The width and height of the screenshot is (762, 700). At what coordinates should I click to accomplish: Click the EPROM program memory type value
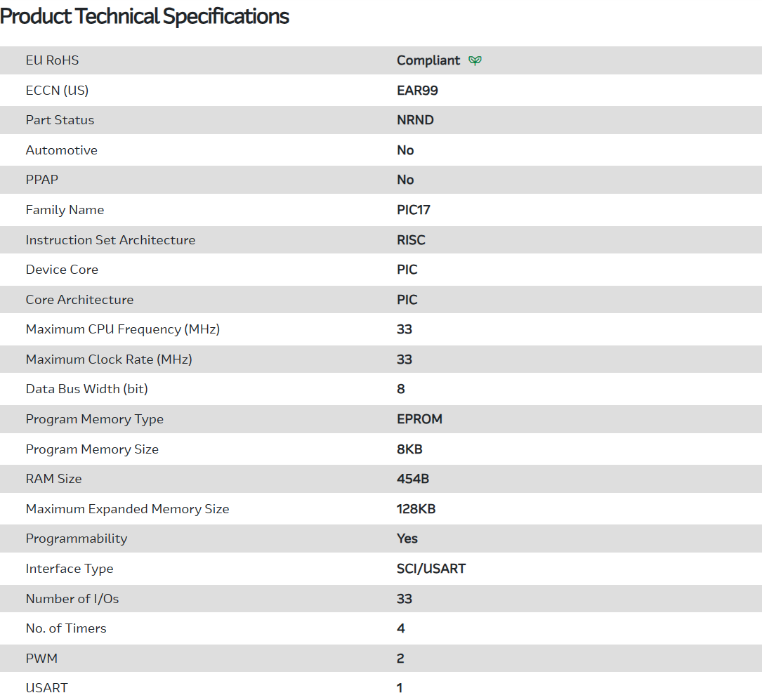[419, 419]
